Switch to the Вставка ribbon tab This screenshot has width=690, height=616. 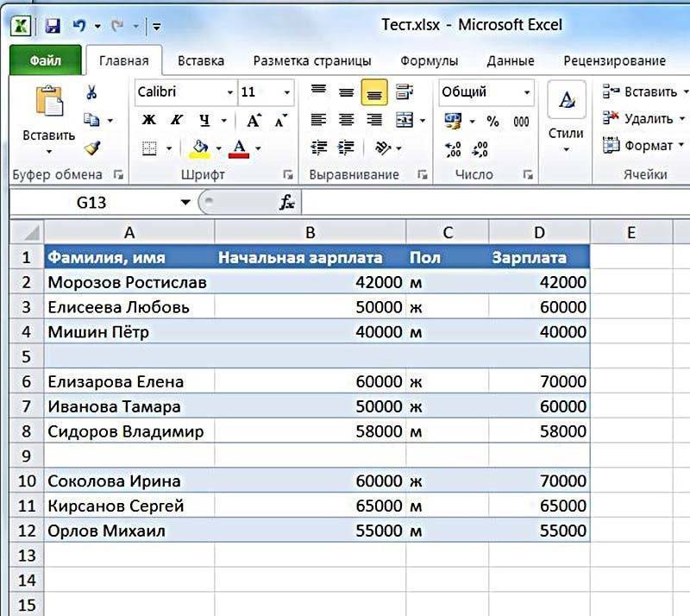click(x=200, y=61)
